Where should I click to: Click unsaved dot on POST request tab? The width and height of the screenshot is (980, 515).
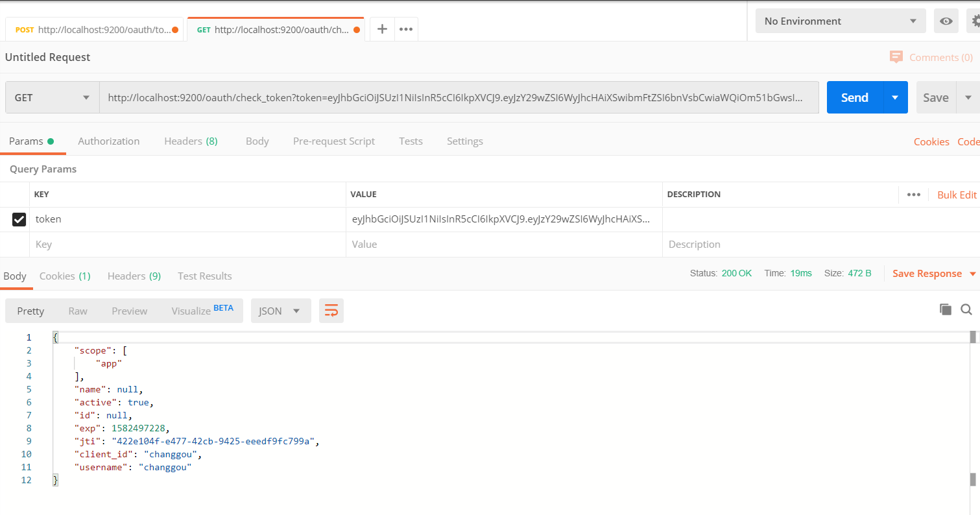click(175, 30)
